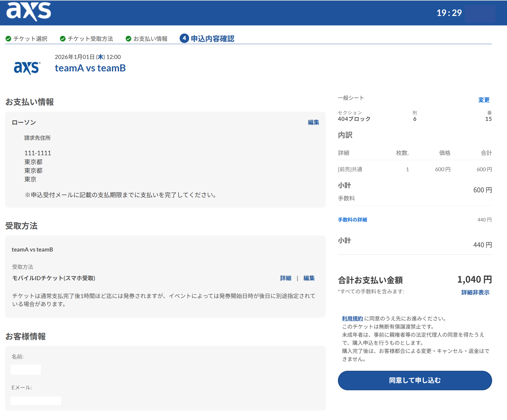Select 申込内容確認 step
The height and width of the screenshot is (420, 507).
tap(212, 39)
